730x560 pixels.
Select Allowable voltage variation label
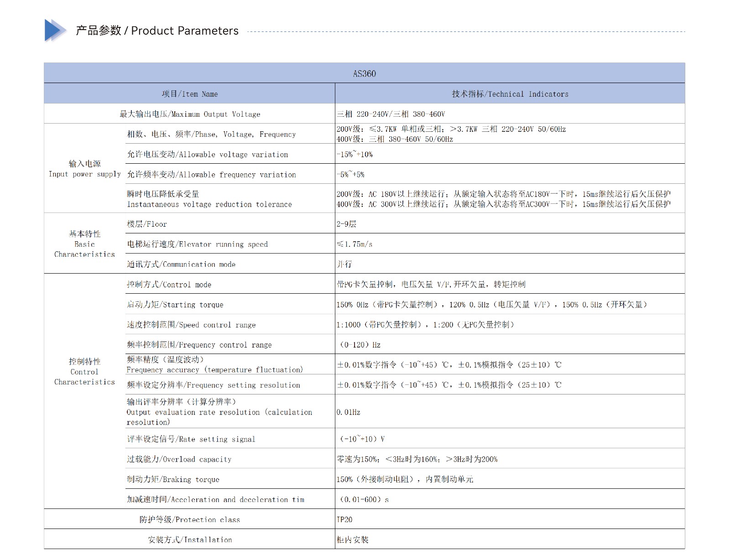208,154
